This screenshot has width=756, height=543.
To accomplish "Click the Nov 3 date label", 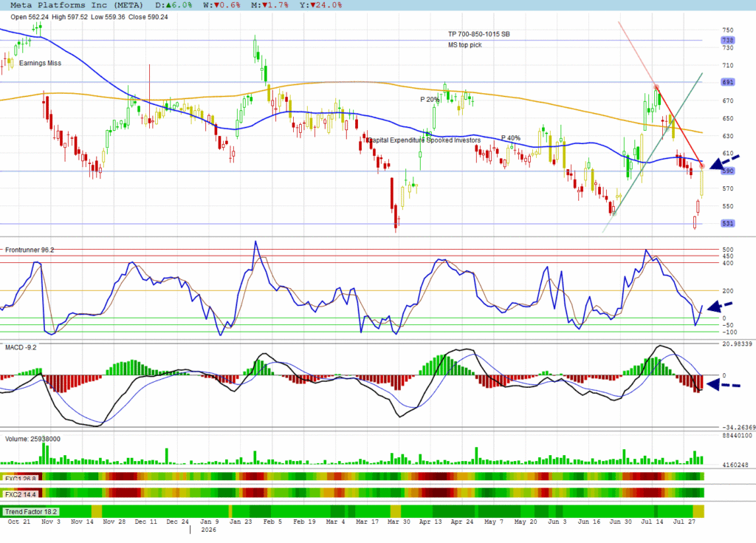I will tap(51, 522).
